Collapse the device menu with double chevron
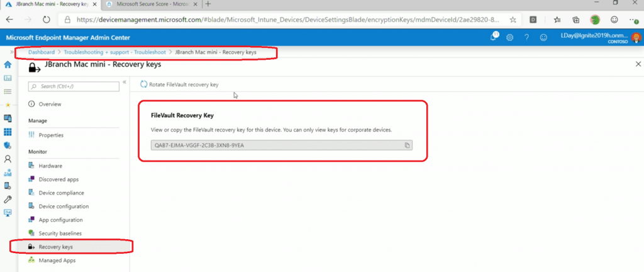Image resolution: width=644 pixels, height=272 pixels. pyautogui.click(x=125, y=82)
